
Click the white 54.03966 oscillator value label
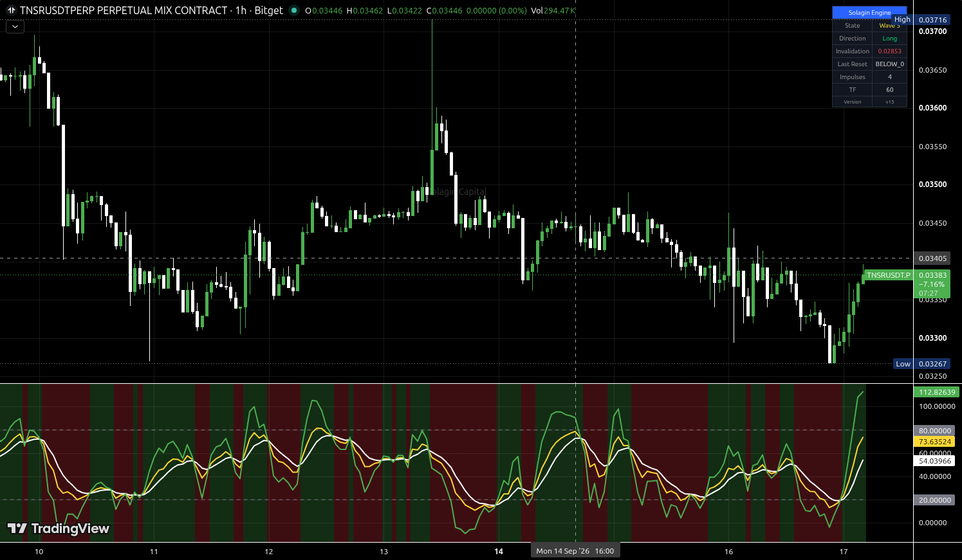tap(934, 461)
